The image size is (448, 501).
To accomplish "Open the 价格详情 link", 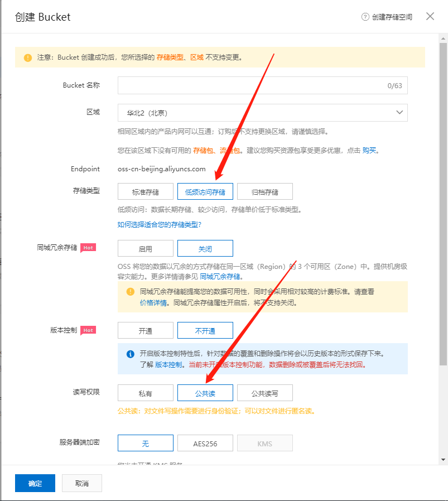I will pyautogui.click(x=153, y=302).
